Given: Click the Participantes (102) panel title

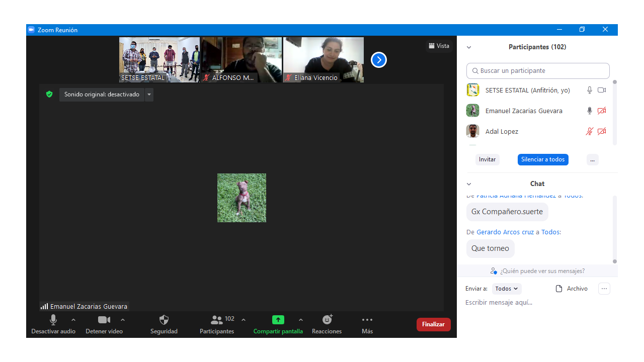Looking at the screenshot, I should click(x=537, y=47).
